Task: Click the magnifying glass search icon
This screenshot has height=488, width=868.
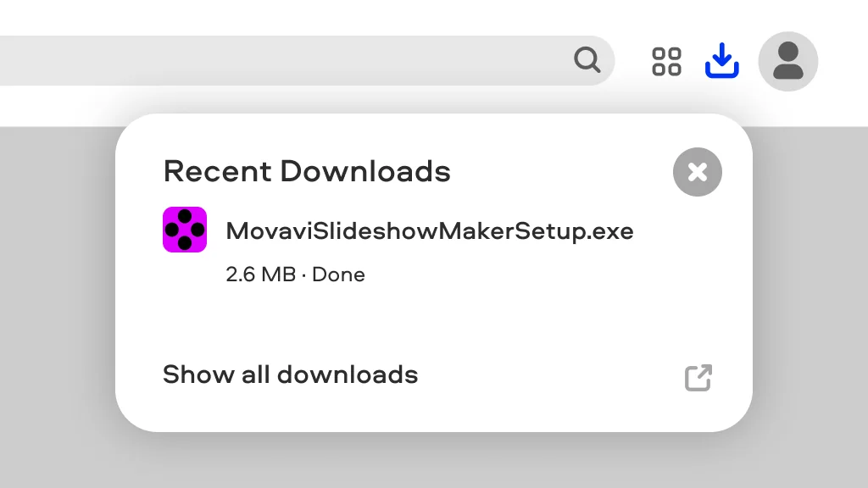Action: 587,60
